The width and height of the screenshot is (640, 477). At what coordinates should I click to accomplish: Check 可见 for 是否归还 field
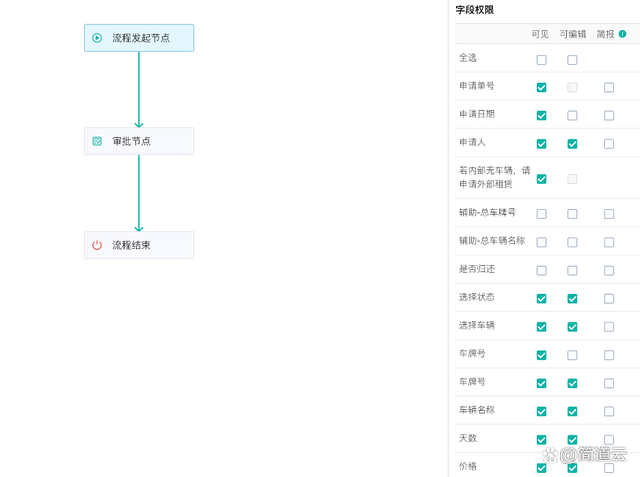click(541, 270)
